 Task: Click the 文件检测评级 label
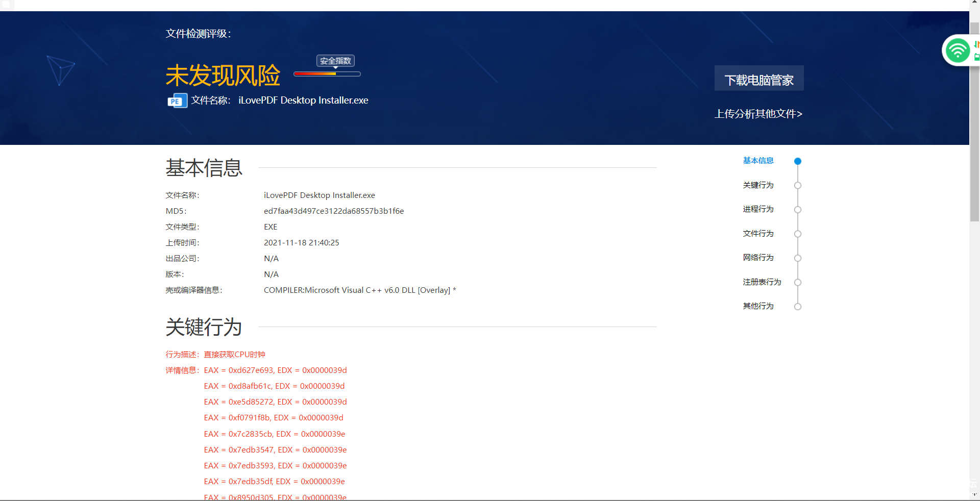[198, 34]
